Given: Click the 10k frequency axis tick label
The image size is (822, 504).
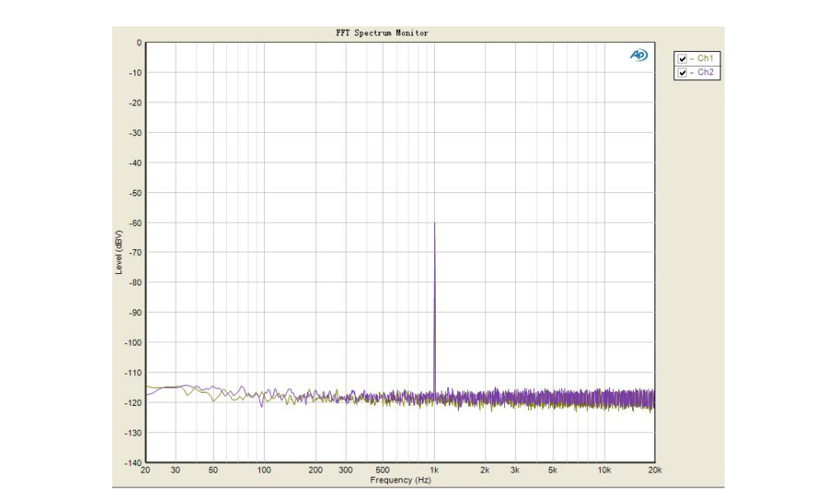Looking at the screenshot, I should point(603,470).
